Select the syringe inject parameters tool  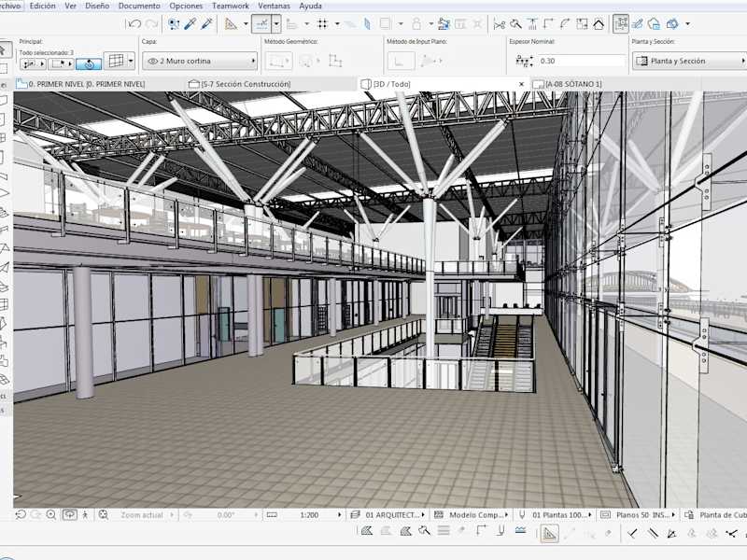206,24
